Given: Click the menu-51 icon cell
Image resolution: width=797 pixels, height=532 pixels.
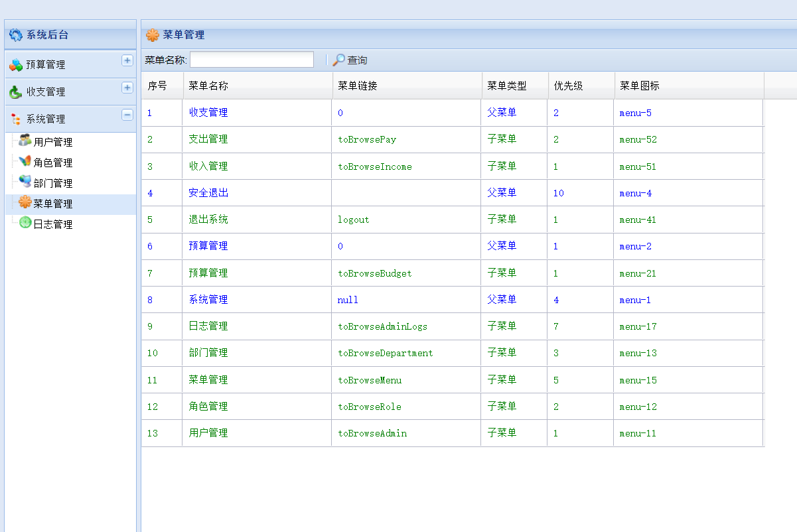Looking at the screenshot, I should (688, 166).
